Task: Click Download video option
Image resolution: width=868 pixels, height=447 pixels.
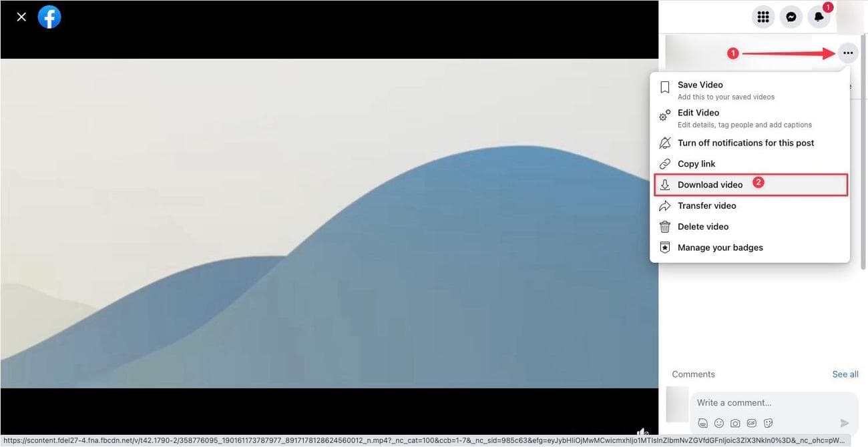Action: click(710, 185)
